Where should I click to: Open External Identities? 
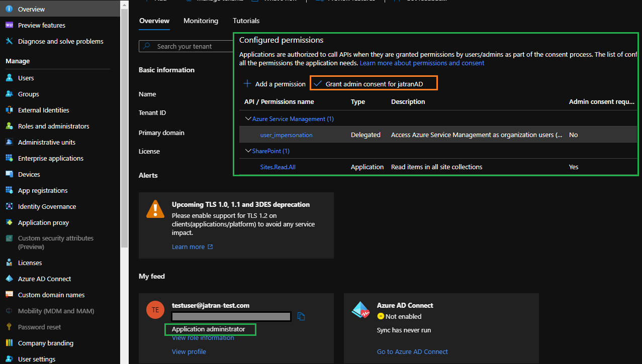(x=43, y=110)
